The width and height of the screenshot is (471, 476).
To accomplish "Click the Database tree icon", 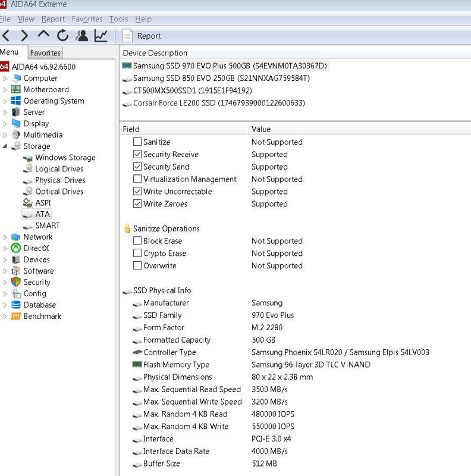I will click(16, 305).
